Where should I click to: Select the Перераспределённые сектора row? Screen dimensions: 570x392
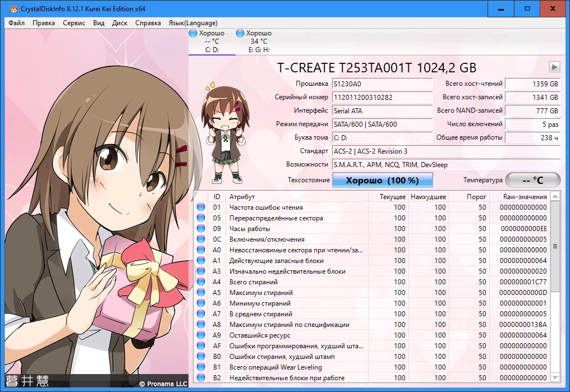373,218
